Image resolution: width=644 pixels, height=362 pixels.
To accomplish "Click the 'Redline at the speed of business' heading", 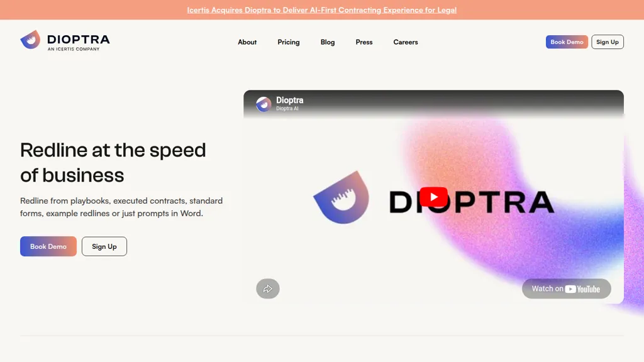I will pyautogui.click(x=113, y=163).
